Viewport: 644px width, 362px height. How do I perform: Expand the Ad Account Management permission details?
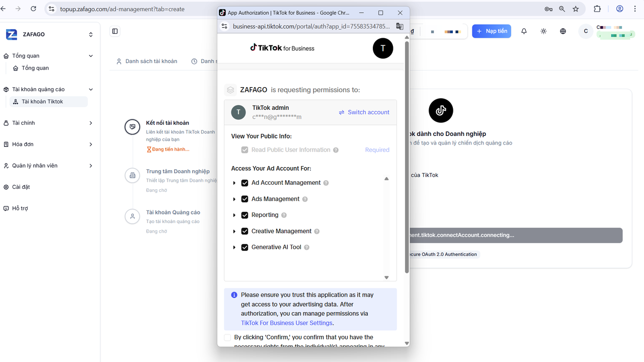coord(234,183)
